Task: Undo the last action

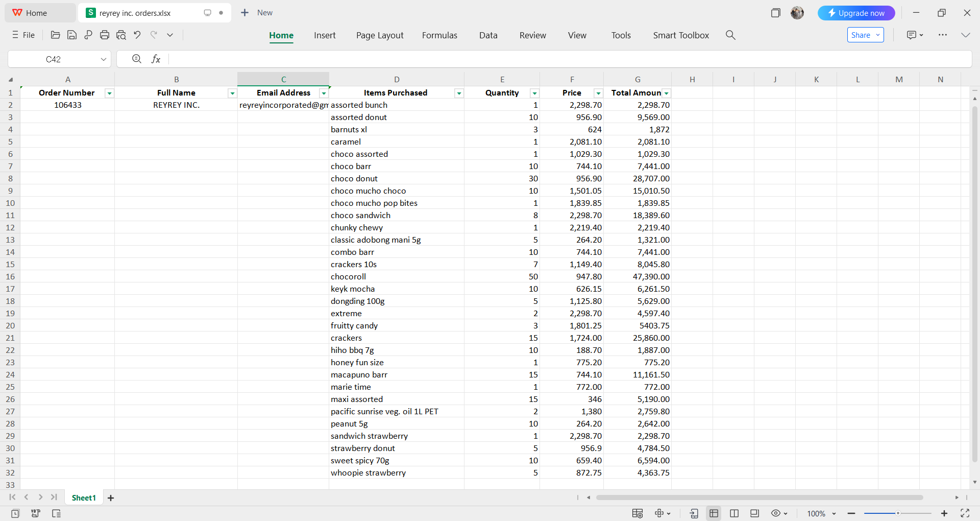Action: coord(137,35)
